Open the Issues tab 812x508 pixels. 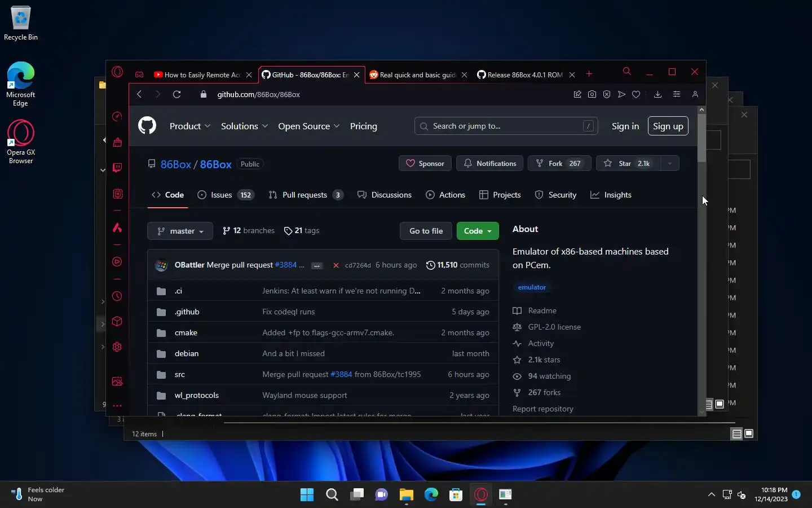(x=225, y=195)
